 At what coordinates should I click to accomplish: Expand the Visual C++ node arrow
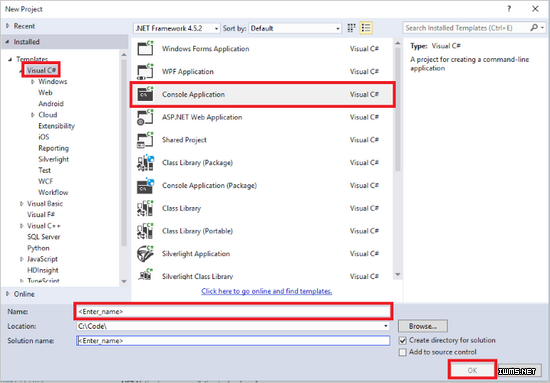(x=22, y=226)
